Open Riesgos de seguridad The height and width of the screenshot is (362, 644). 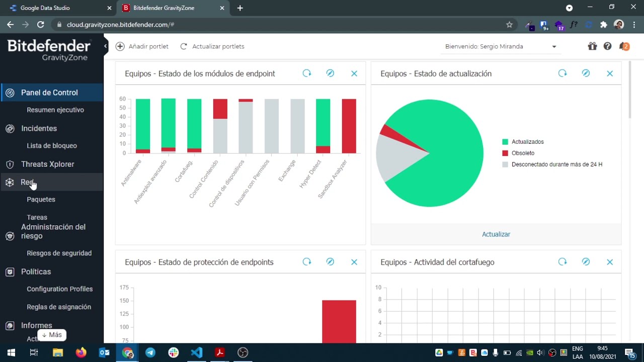point(59,253)
